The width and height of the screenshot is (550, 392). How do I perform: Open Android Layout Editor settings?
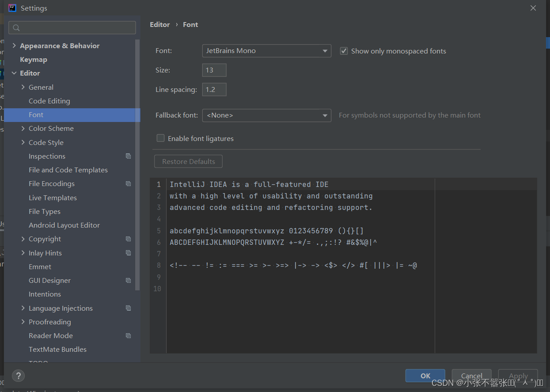click(64, 225)
